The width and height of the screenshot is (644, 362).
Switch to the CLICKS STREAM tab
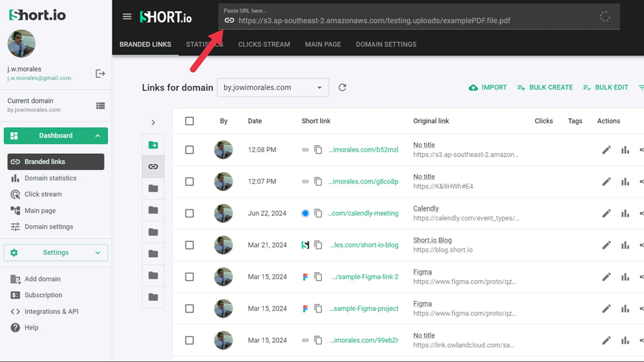tap(264, 44)
